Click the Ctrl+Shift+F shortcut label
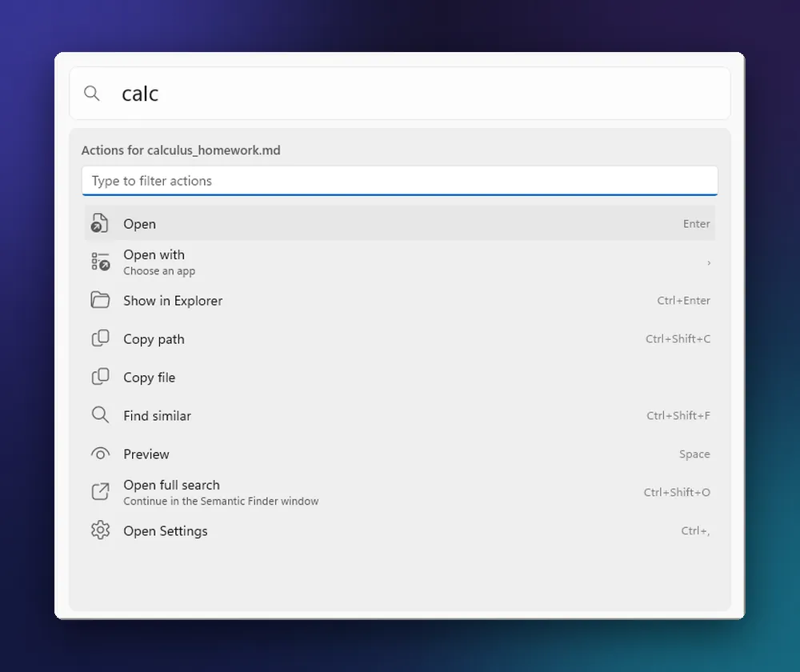The height and width of the screenshot is (672, 800). pyautogui.click(x=678, y=415)
